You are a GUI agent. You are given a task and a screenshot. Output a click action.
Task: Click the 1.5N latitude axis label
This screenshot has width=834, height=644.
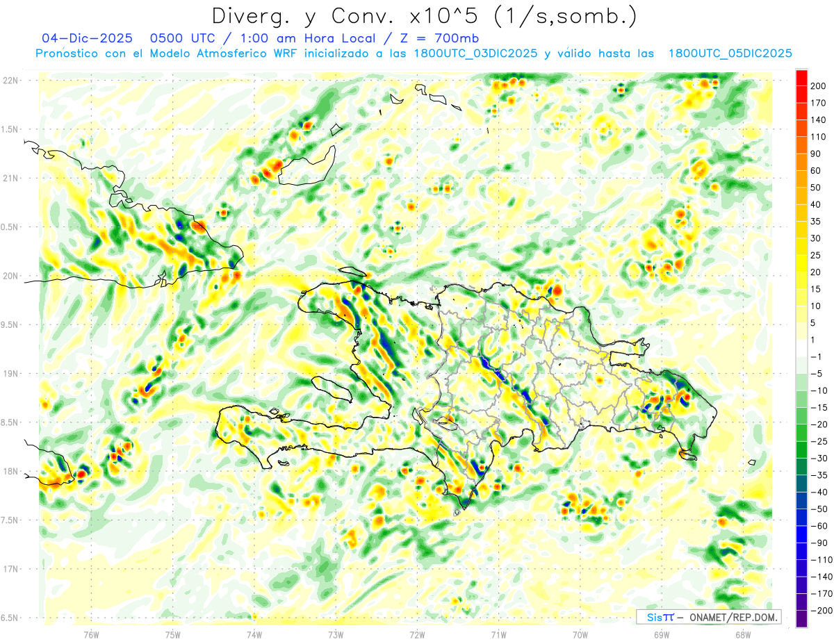point(10,129)
